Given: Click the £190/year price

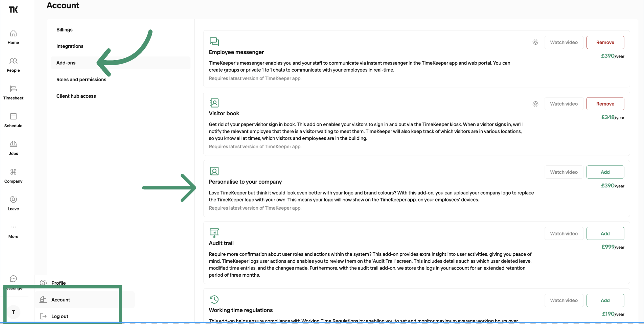Looking at the screenshot, I should [x=613, y=314].
